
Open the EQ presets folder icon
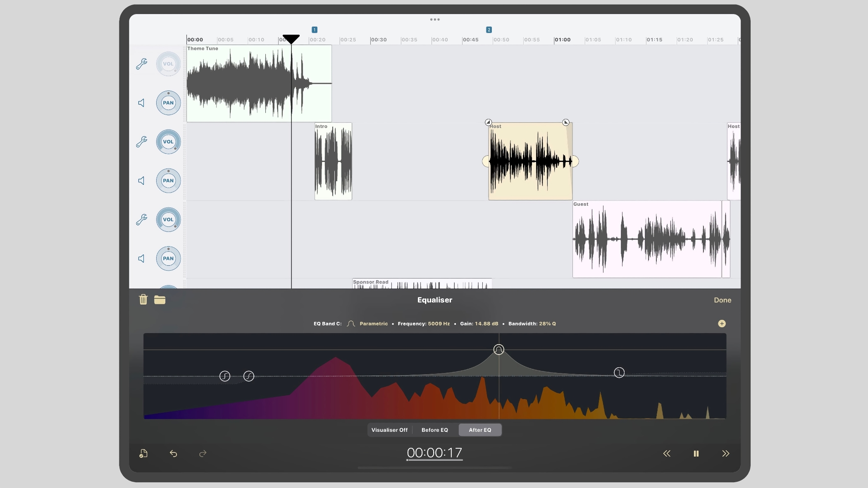click(160, 300)
